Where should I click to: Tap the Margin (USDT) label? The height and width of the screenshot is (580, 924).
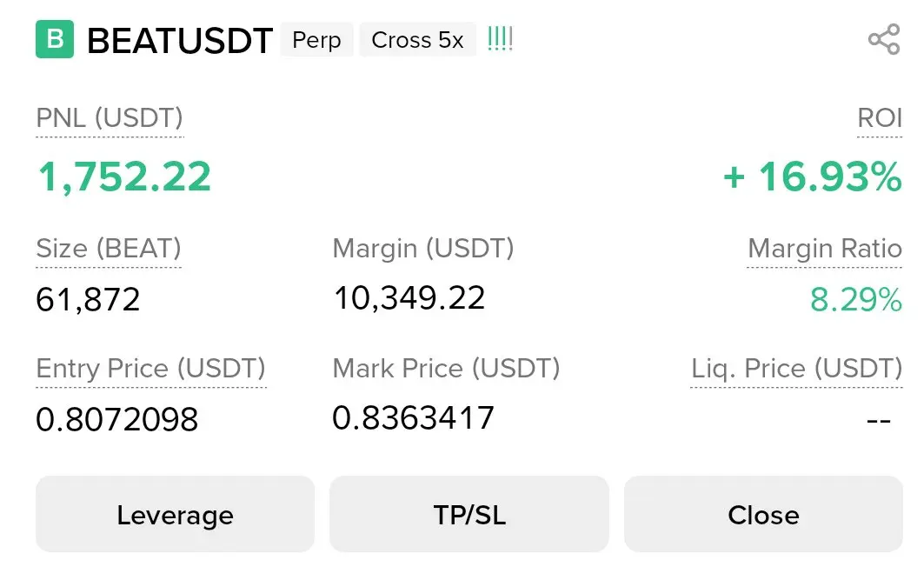coord(423,249)
